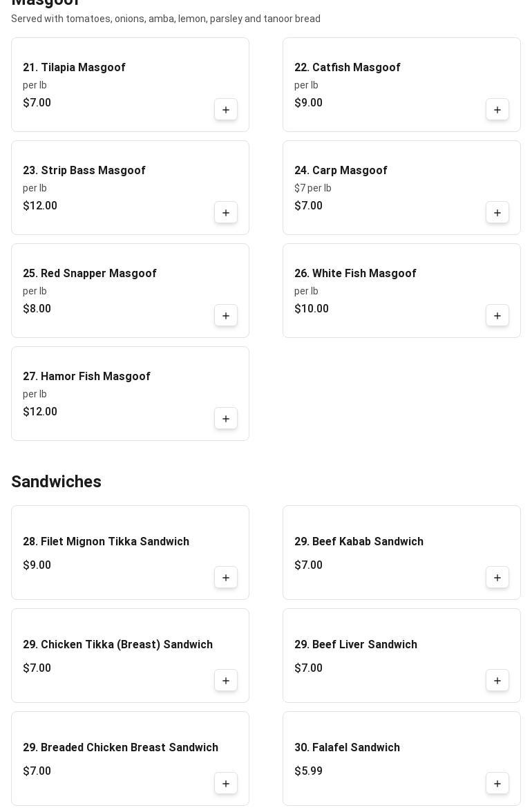Open Hamor Fish Masgoof item details

[x=86, y=377]
